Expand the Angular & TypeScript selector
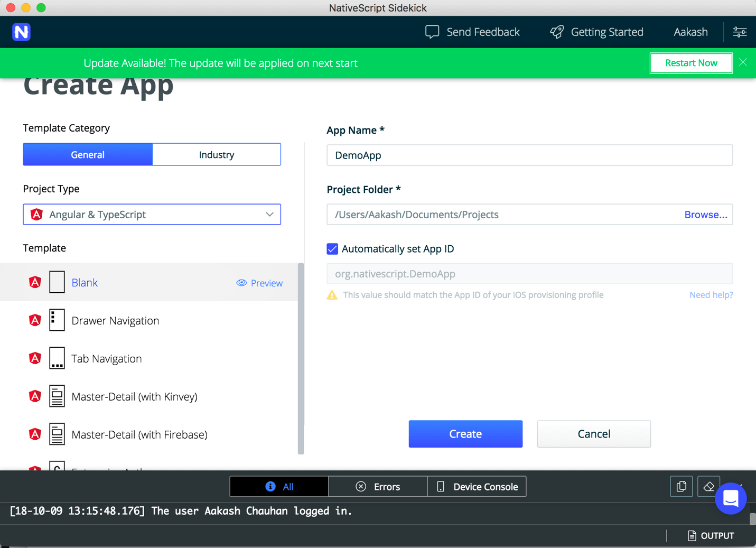The image size is (756, 548). 270,214
